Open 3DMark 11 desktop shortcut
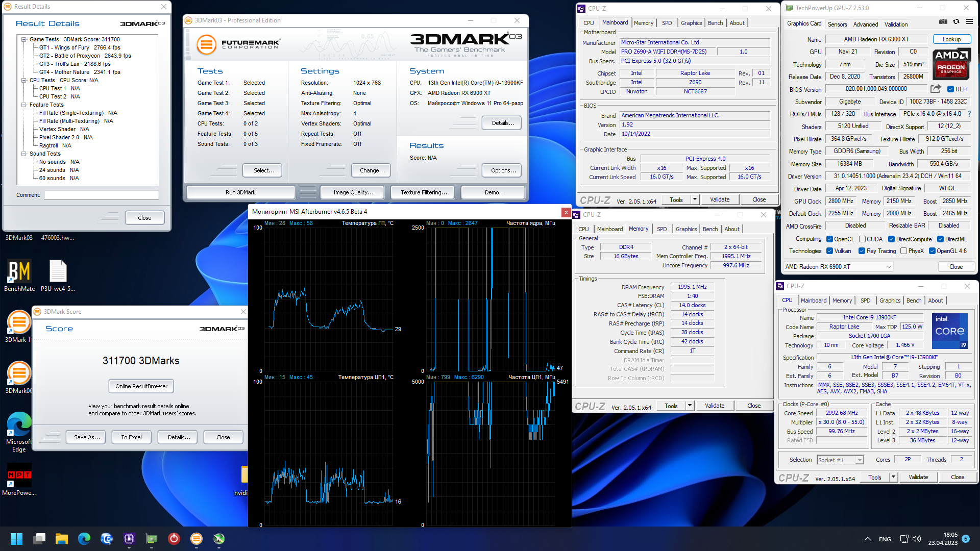The width and height of the screenshot is (980, 551). [18, 327]
